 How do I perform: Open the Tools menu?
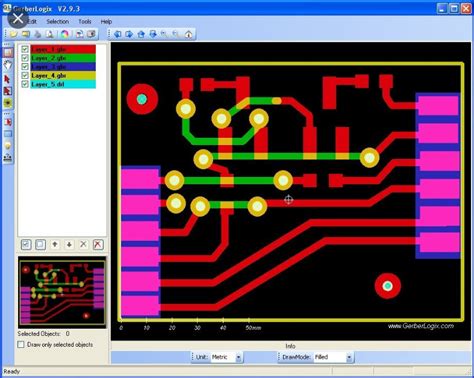(85, 21)
